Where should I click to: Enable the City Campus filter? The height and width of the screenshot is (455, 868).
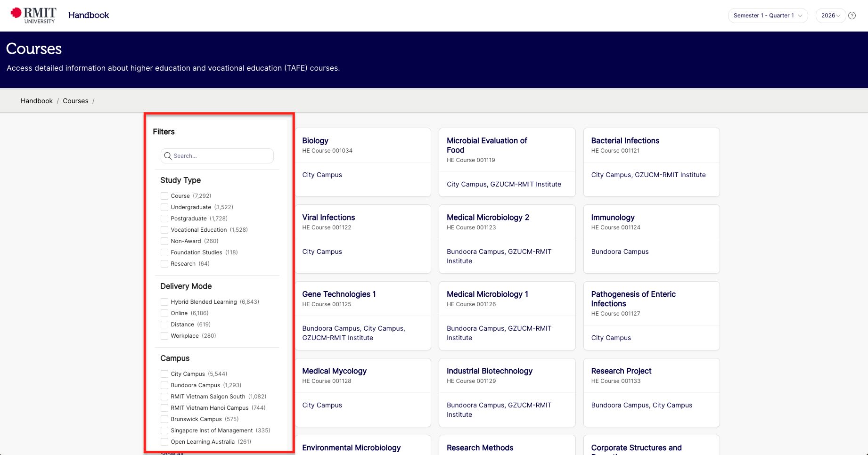(x=164, y=374)
